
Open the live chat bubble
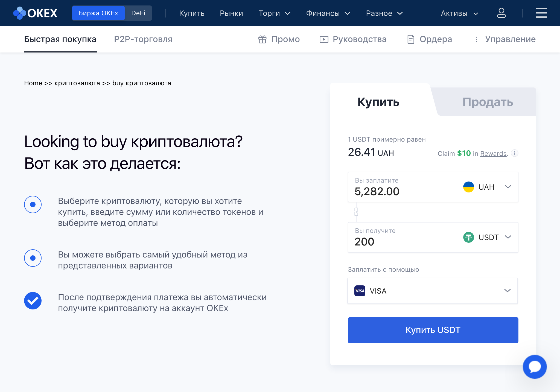535,367
